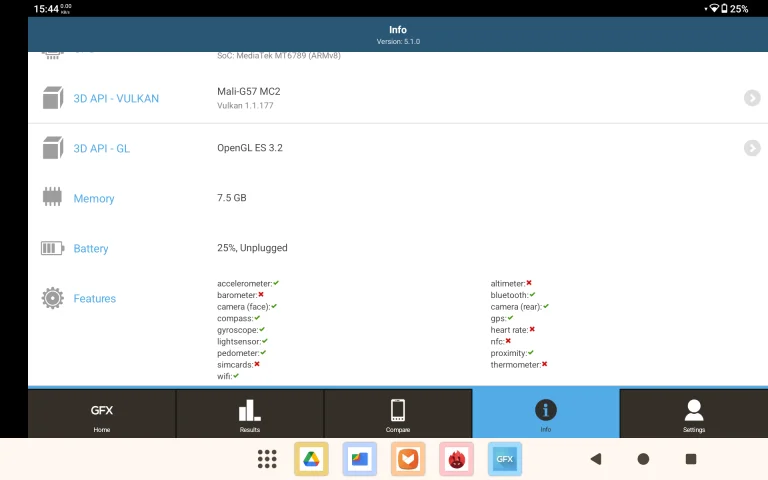Click the proximity feature entry
Viewport: 768px width, 480px height.
point(512,353)
